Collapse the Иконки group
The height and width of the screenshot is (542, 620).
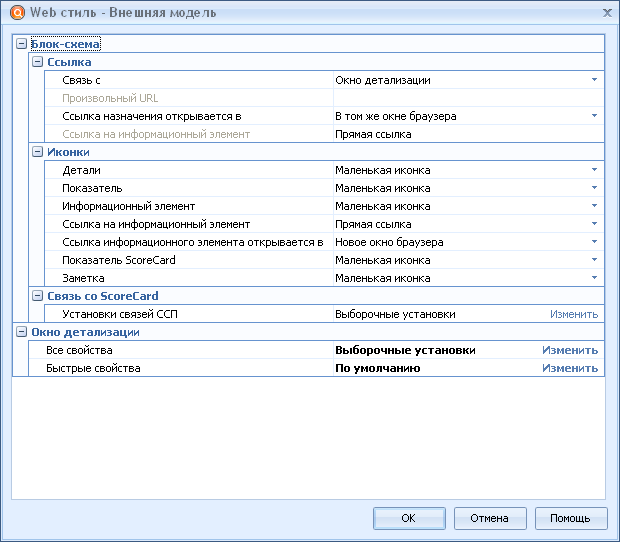(x=37, y=152)
